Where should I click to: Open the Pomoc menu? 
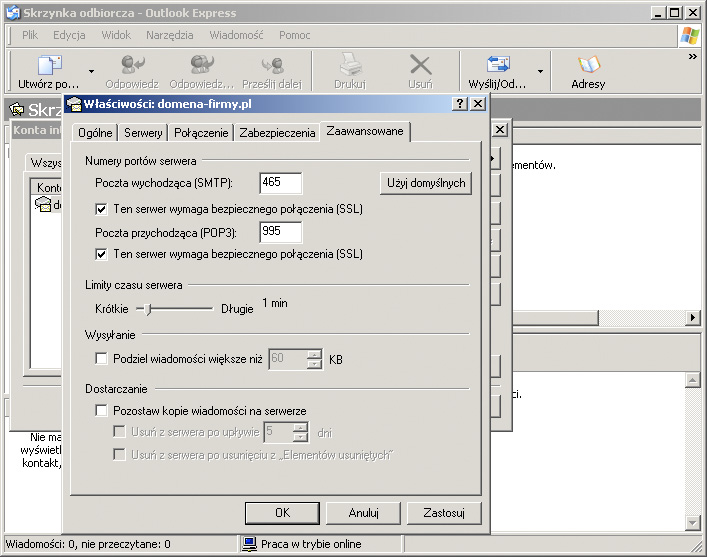point(294,35)
